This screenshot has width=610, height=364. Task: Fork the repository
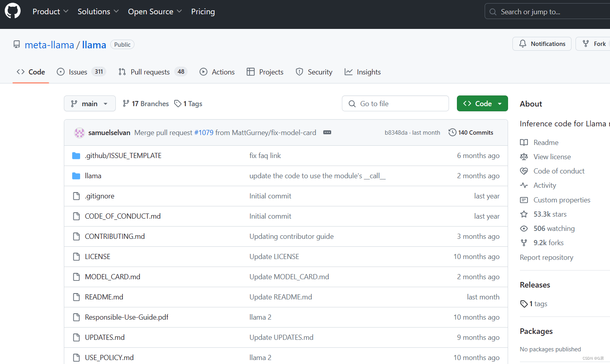[x=593, y=44]
